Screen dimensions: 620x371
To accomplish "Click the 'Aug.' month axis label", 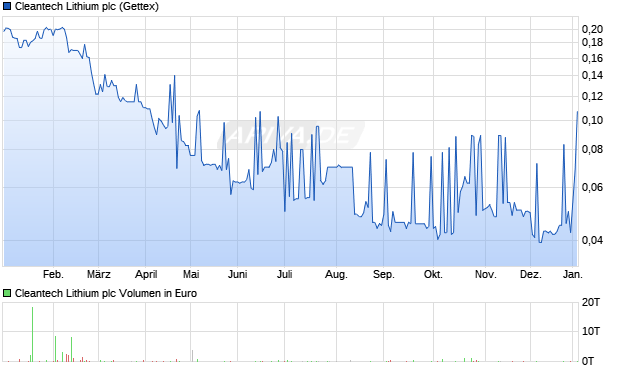I will pos(336,274).
